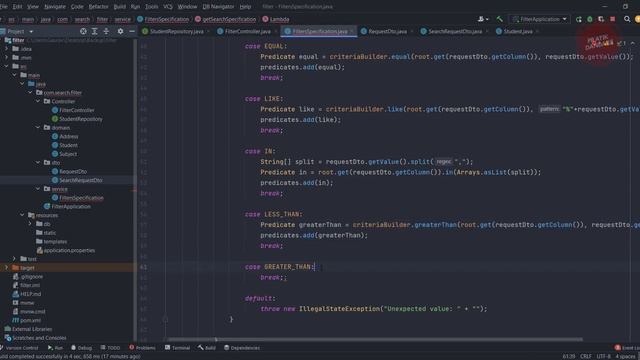Click the Build project hammer icon
The image size is (640, 360).
point(499,19)
